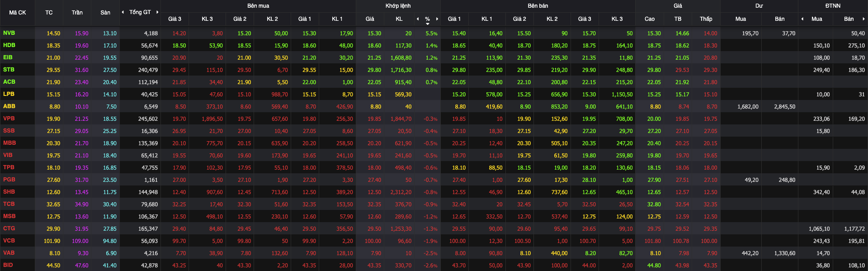
Task: Click the left arrow before ĐTNN Mua header
Action: coord(802,19)
